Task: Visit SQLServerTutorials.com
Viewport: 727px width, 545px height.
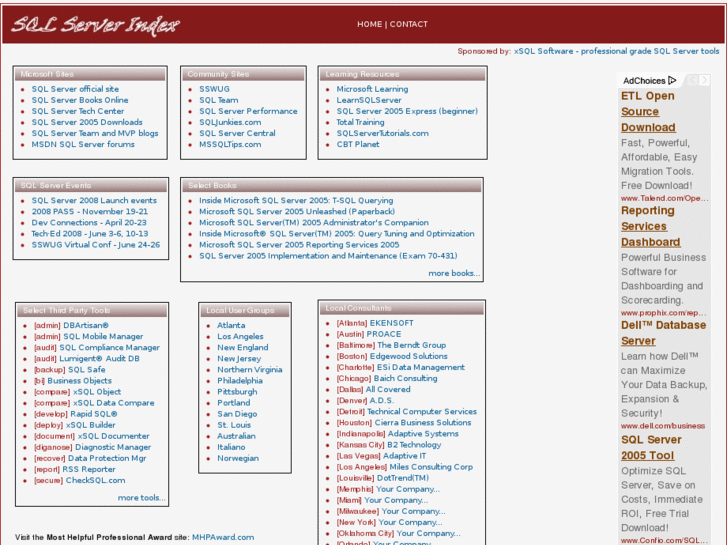Action: (x=383, y=133)
